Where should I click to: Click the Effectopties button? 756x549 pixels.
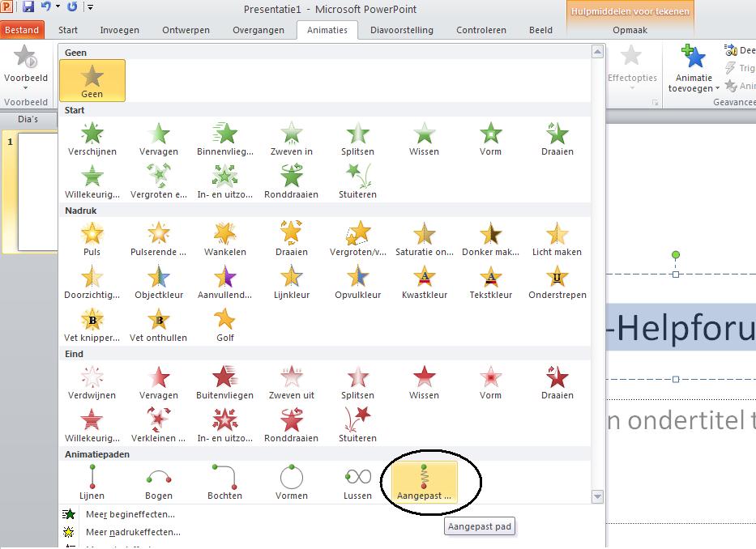click(x=631, y=69)
